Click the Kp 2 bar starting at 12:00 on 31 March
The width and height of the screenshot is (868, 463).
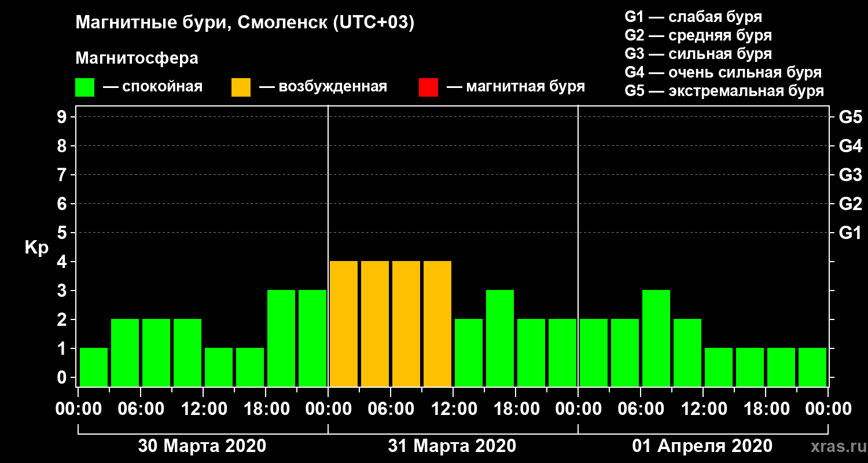tap(469, 352)
